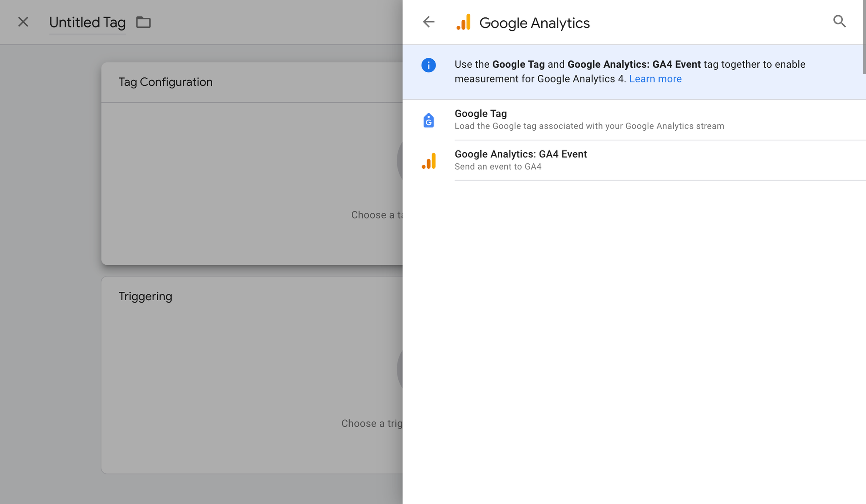
Task: Open search in the tag type panel
Action: (839, 21)
